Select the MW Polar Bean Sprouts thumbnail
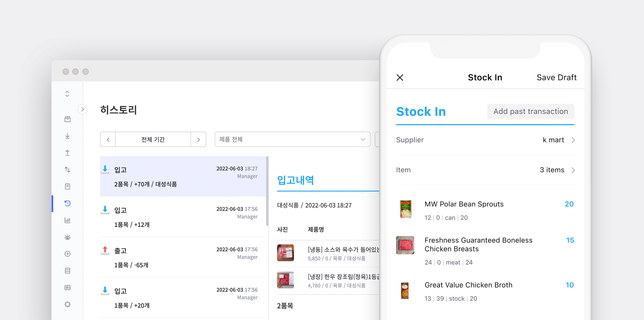 point(405,209)
